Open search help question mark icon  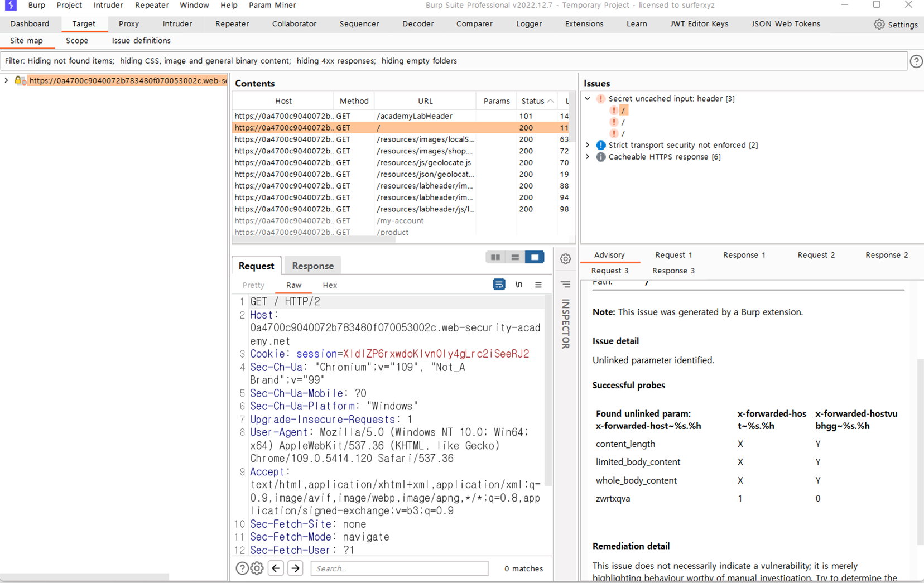coord(242,568)
